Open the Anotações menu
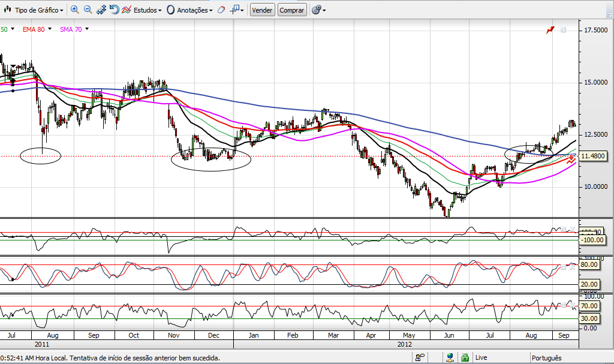Screen dimensions: 614x364 coord(189,10)
